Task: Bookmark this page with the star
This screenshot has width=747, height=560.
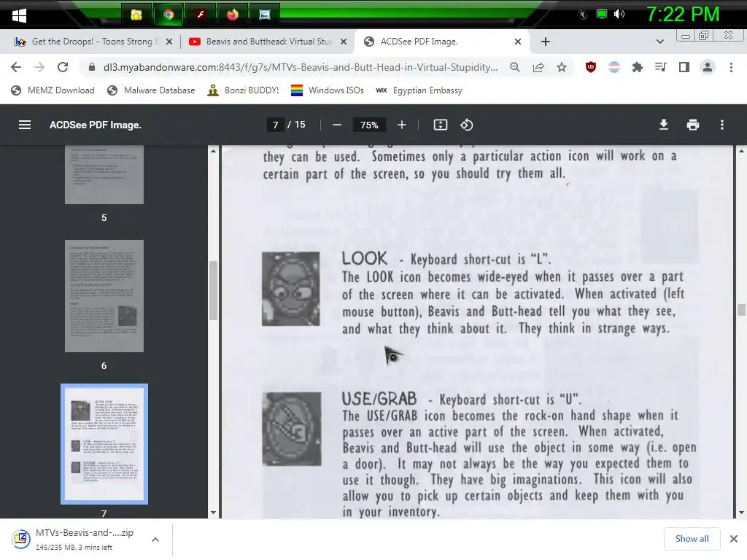Action: (x=562, y=67)
